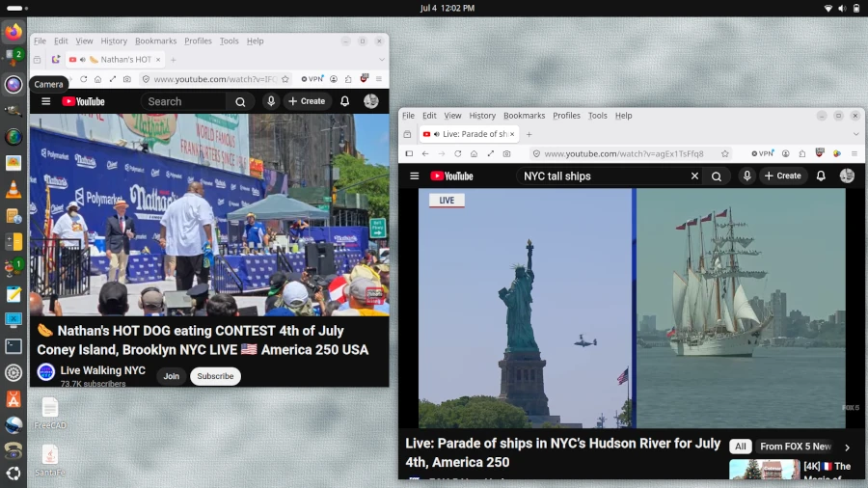Open clock Jul 4 12:02 PM

point(448,8)
